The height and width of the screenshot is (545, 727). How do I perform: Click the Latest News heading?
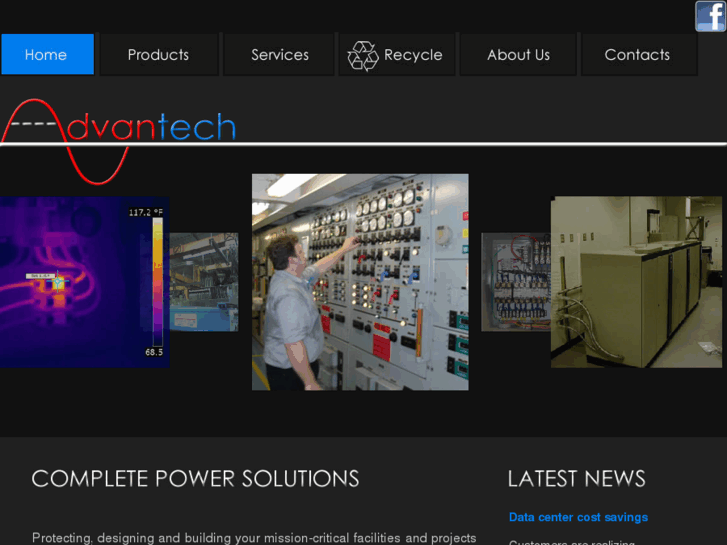coord(576,479)
